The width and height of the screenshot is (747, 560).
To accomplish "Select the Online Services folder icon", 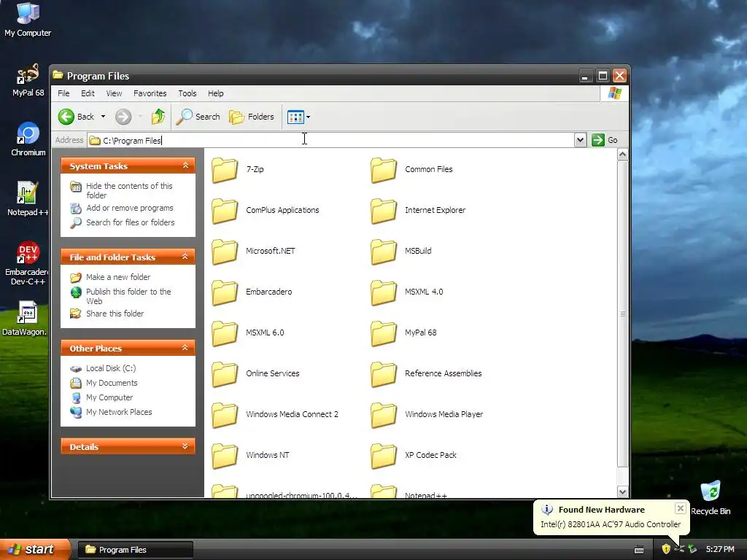I will click(225, 374).
